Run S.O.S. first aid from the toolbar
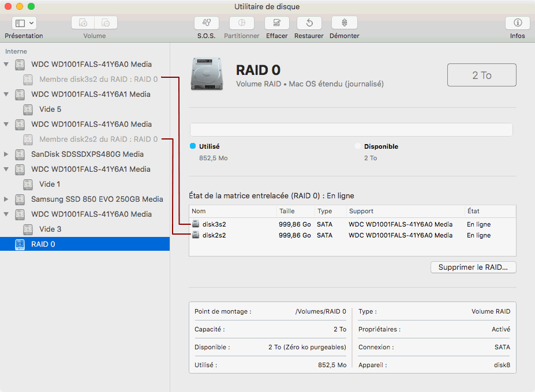 pyautogui.click(x=207, y=23)
